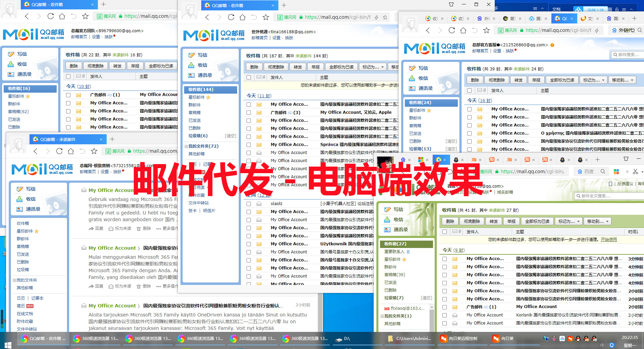Check Správca email row checkbox
This screenshot has height=349, width=644.
[x=249, y=145]
